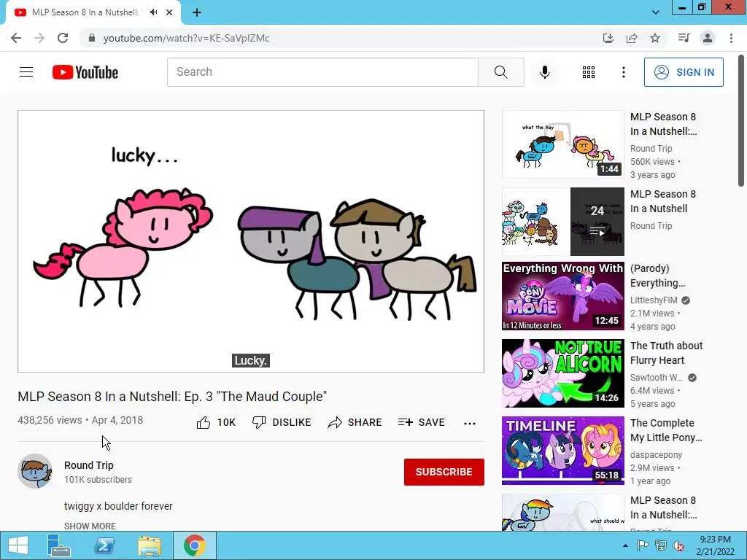Click the browser forward arrow

click(x=39, y=38)
